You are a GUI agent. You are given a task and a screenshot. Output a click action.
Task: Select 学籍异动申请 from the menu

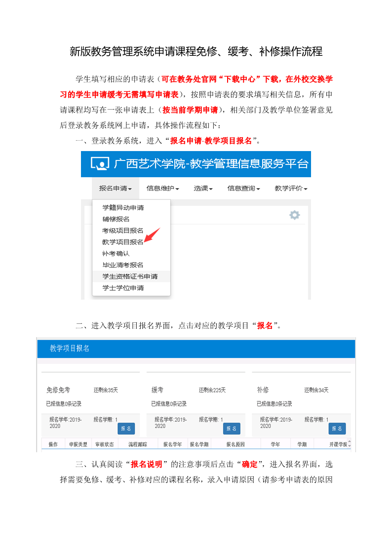pos(123,207)
